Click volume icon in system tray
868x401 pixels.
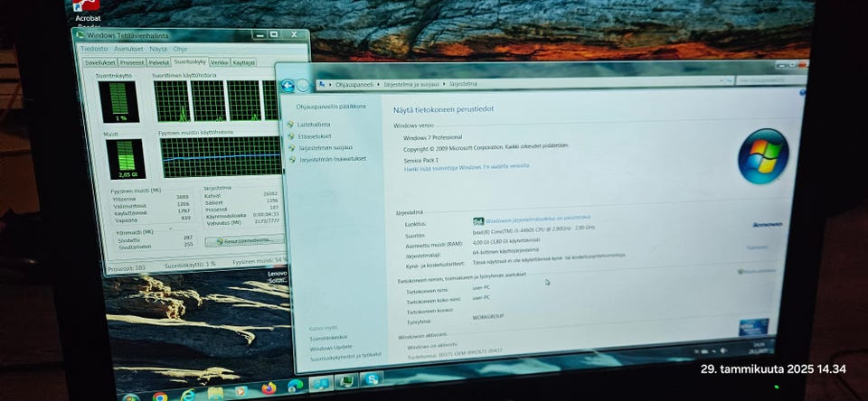722,350
